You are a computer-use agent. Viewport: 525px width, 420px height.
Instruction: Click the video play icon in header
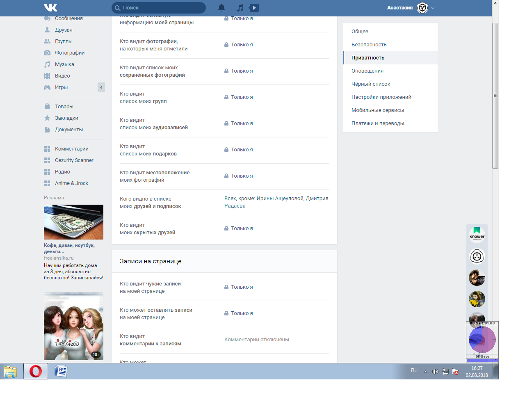point(254,8)
